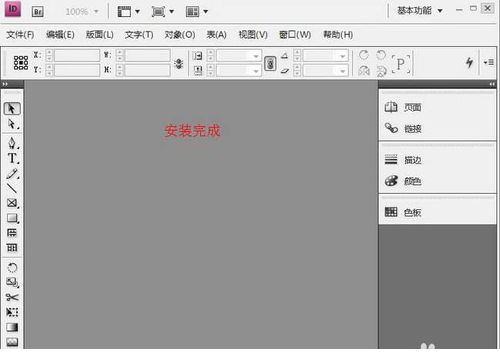Open the scale X percentage dropdown
The image size is (500, 362).
pos(256,56)
